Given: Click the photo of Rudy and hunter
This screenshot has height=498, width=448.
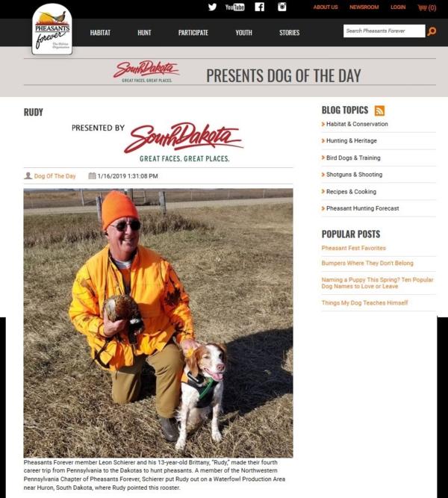Looking at the screenshot, I should 158,323.
